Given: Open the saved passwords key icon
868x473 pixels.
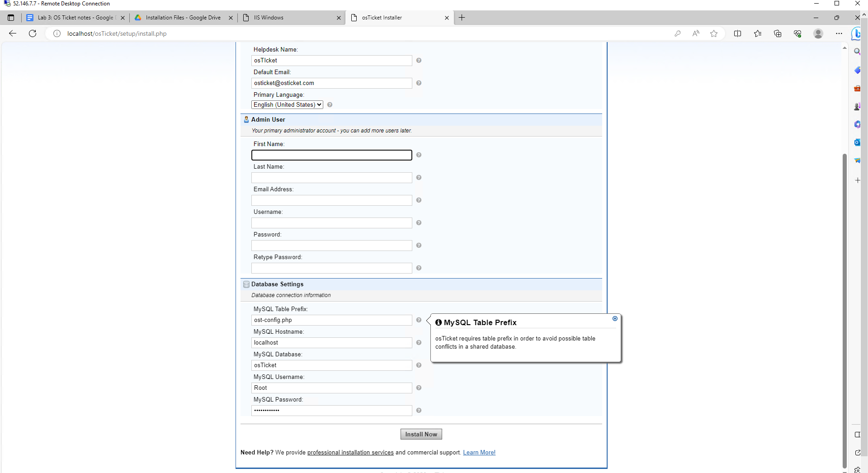Looking at the screenshot, I should 677,33.
